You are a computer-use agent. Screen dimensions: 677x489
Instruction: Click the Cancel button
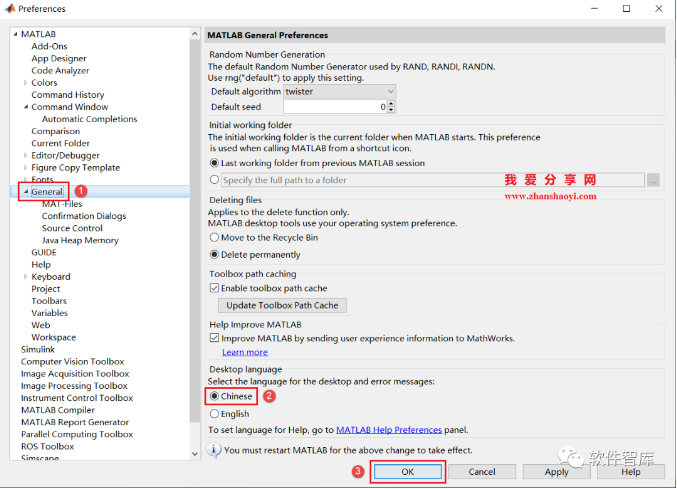tap(482, 472)
